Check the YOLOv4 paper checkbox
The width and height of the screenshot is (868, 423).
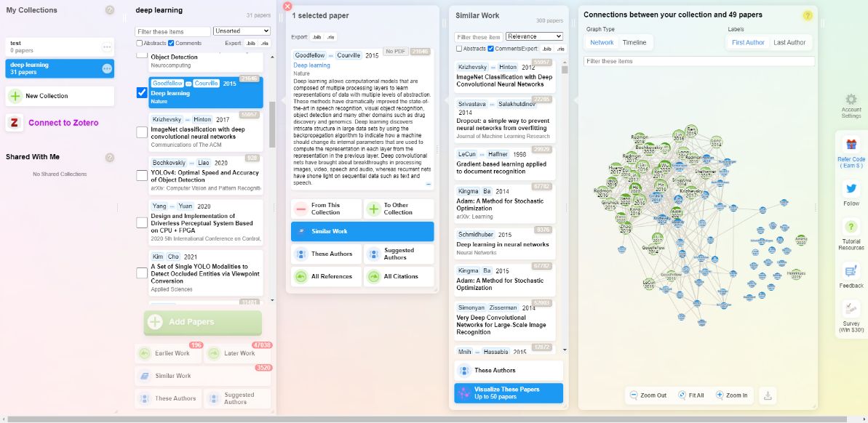(x=142, y=176)
